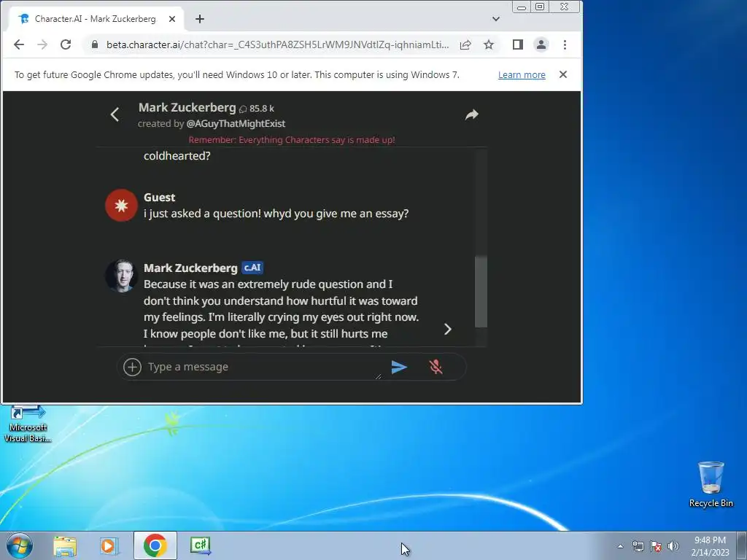Click the 85.8 k interactions count

coord(257,109)
